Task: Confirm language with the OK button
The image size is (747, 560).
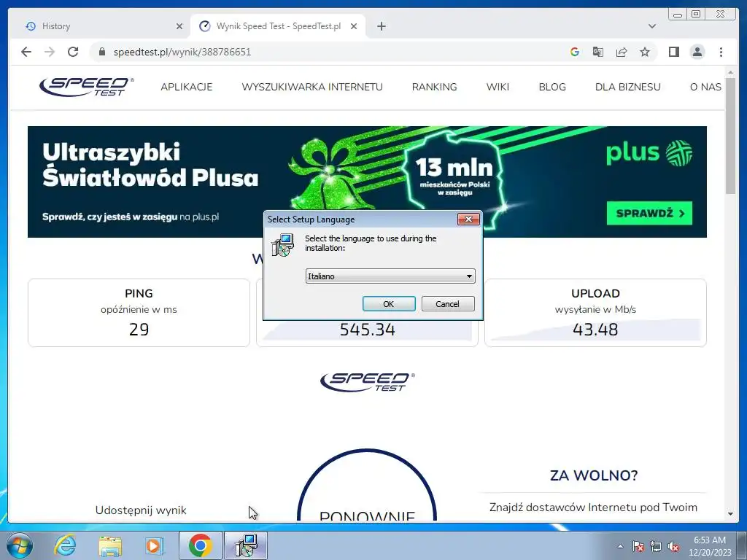Action: click(x=389, y=304)
